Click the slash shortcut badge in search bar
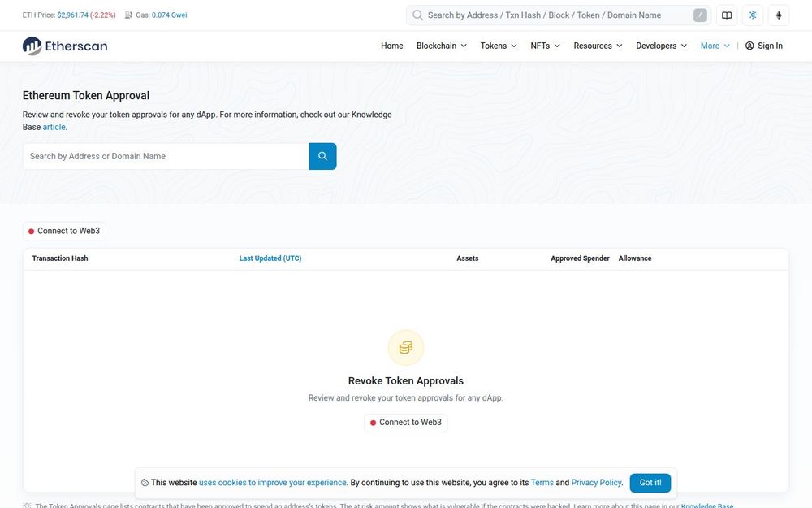 (x=700, y=15)
